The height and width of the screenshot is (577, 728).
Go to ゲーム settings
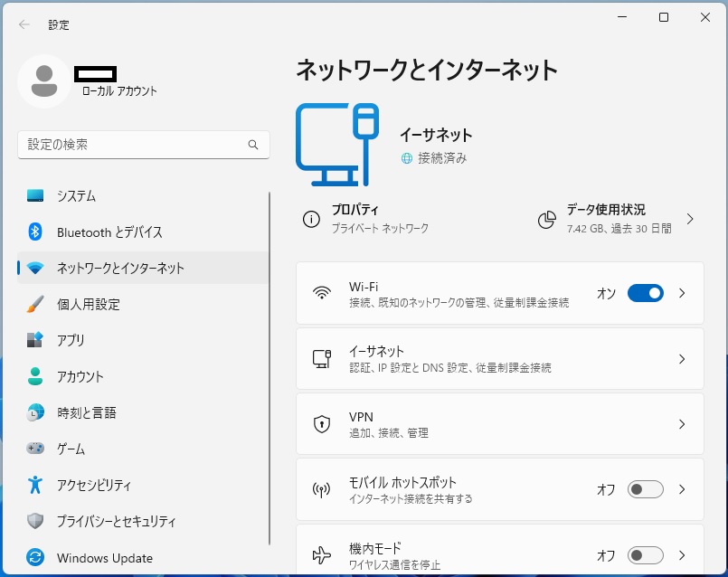click(x=143, y=449)
